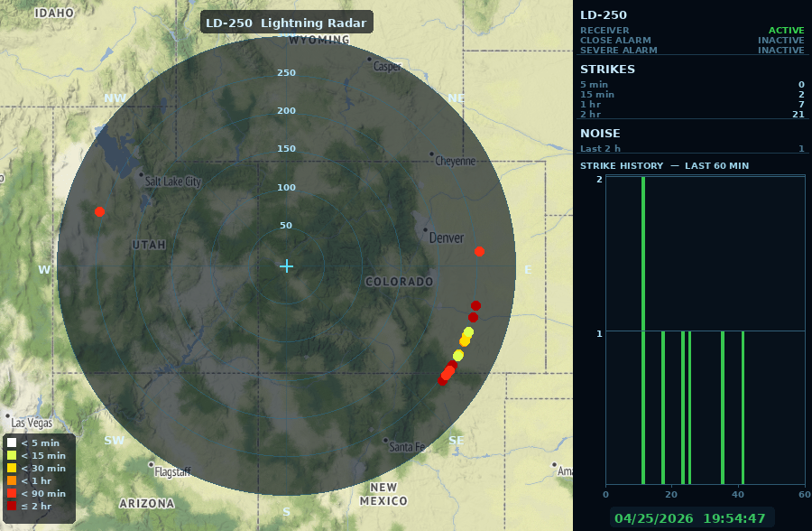This screenshot has width=812, height=531.
Task: Click the Flagstaff city marker
Action: 152,465
